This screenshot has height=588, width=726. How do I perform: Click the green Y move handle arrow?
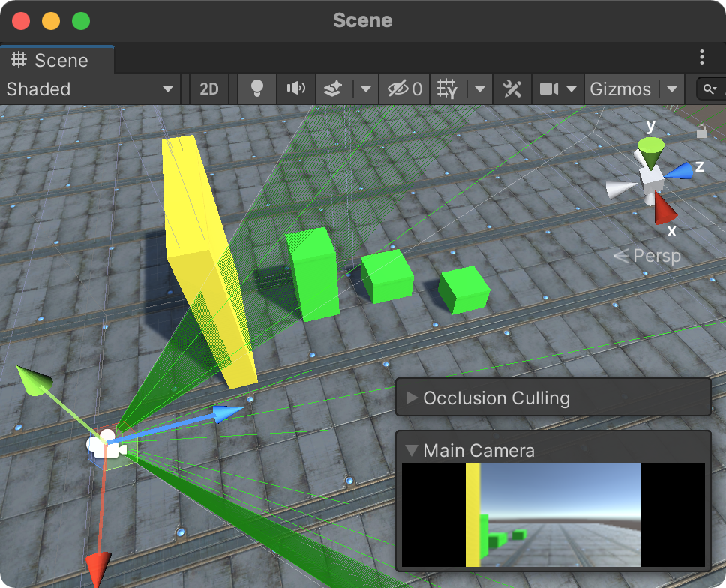[x=34, y=382]
